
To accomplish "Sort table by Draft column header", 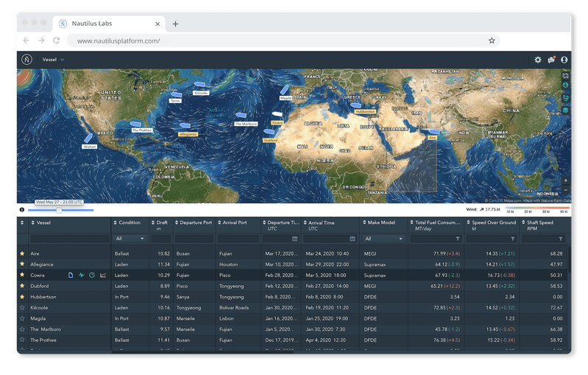I will click(161, 222).
